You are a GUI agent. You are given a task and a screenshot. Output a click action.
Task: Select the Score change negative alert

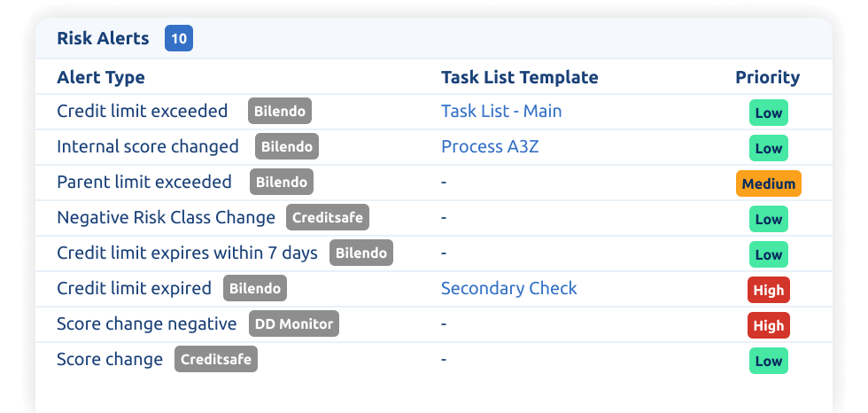pos(146,324)
